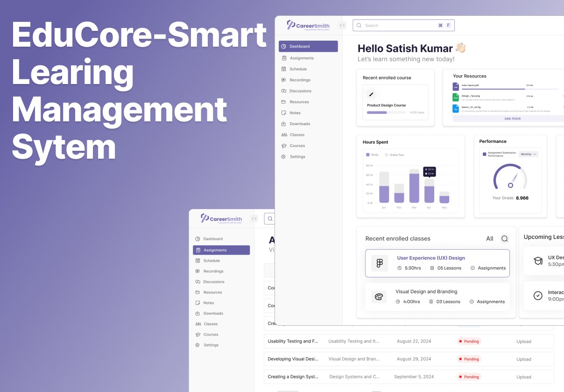This screenshot has width=564, height=392.
Task: Click the pencil icon in the Product Design Course card
Action: pos(371,94)
